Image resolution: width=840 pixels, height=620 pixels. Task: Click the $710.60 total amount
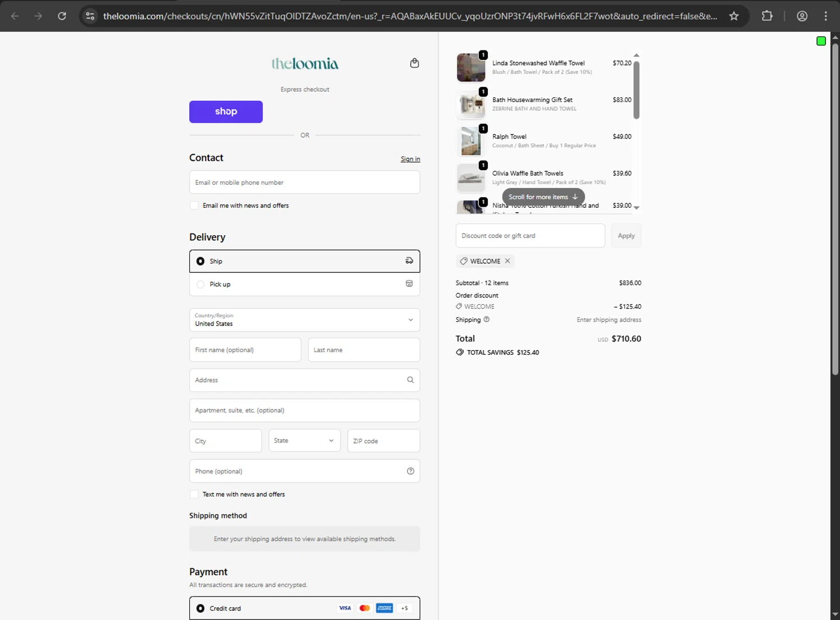point(626,338)
